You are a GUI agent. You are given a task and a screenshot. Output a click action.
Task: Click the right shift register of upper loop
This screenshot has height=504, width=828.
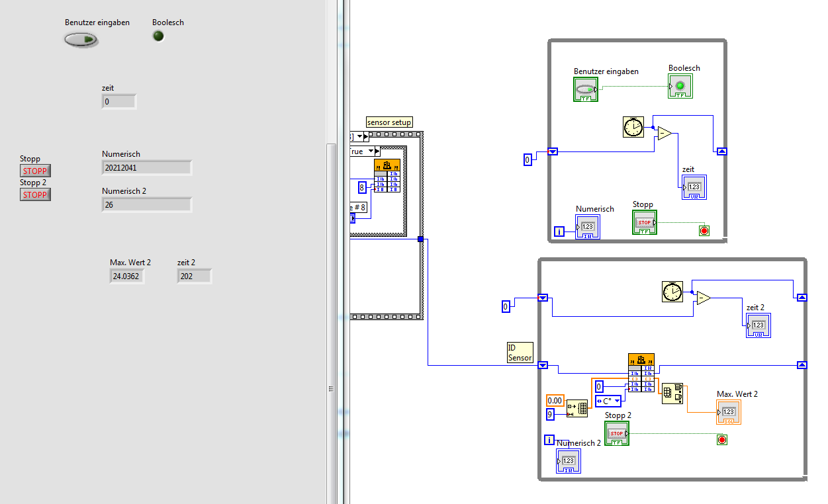coord(722,151)
